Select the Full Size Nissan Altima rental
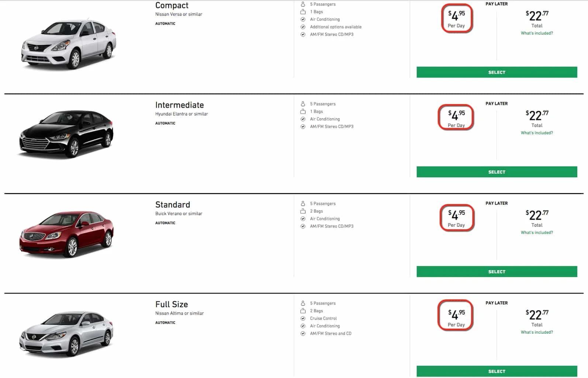Viewport: 588px width, 378px height. [497, 371]
